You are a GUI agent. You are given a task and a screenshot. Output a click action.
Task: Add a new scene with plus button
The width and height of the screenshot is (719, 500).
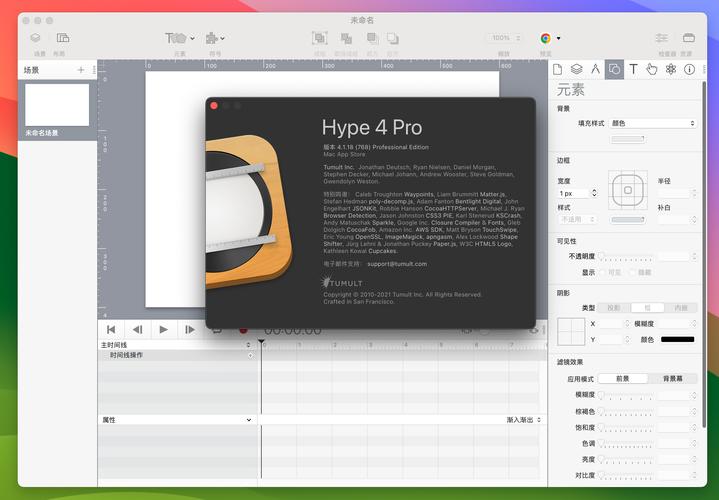pos(81,70)
